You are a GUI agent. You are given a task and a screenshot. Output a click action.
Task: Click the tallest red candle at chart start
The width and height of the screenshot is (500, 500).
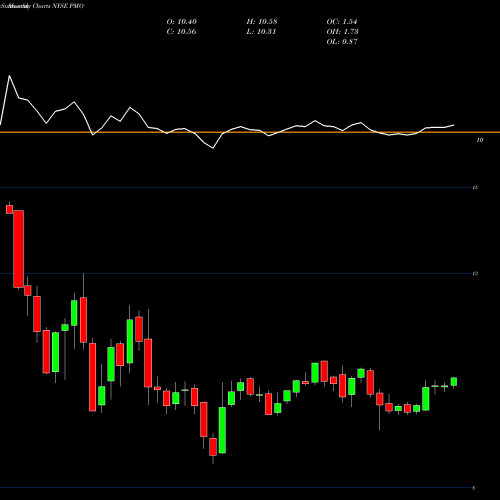pos(19,249)
